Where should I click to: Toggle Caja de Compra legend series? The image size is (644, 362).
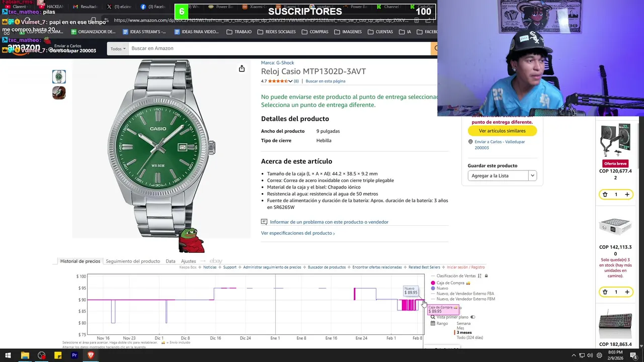pyautogui.click(x=450, y=283)
